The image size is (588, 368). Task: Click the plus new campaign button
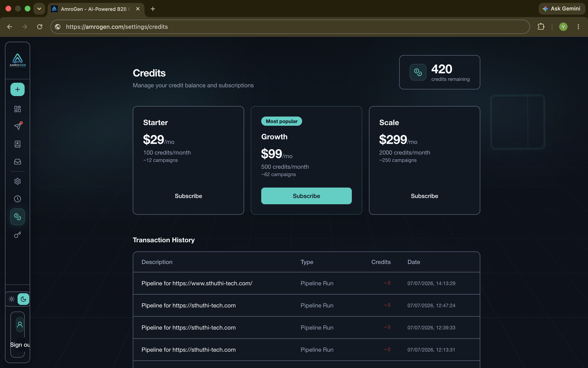click(18, 89)
